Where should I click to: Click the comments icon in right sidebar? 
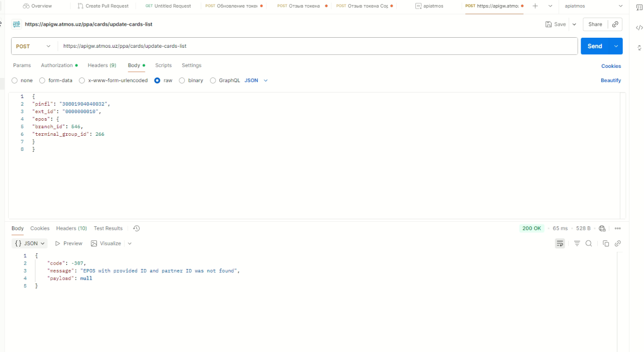click(639, 8)
